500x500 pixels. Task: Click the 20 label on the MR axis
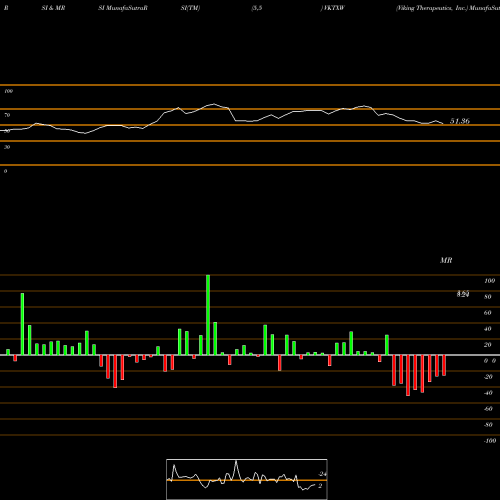click(x=488, y=345)
